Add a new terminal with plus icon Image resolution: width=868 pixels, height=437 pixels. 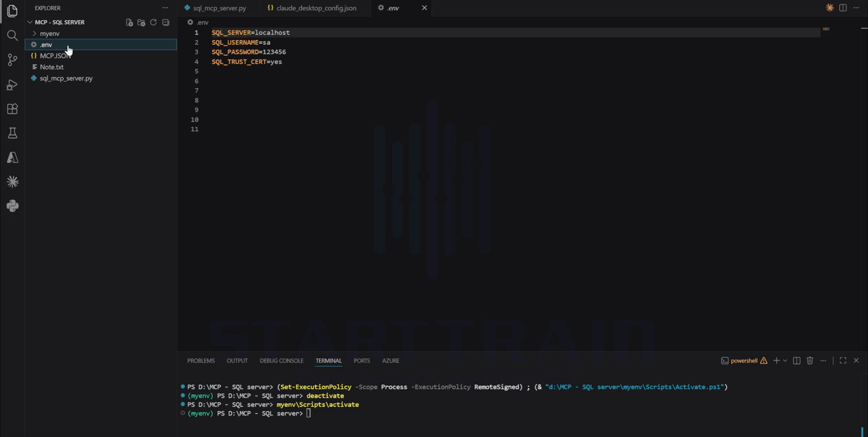(776, 361)
